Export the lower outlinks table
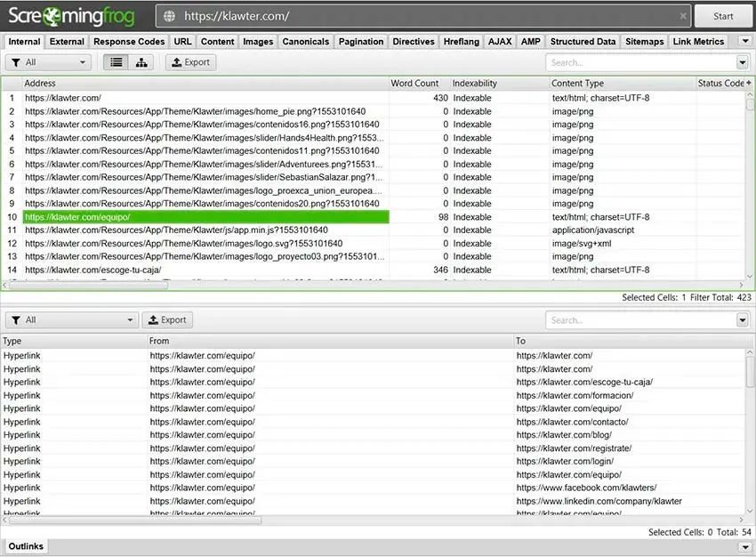 pyautogui.click(x=166, y=319)
